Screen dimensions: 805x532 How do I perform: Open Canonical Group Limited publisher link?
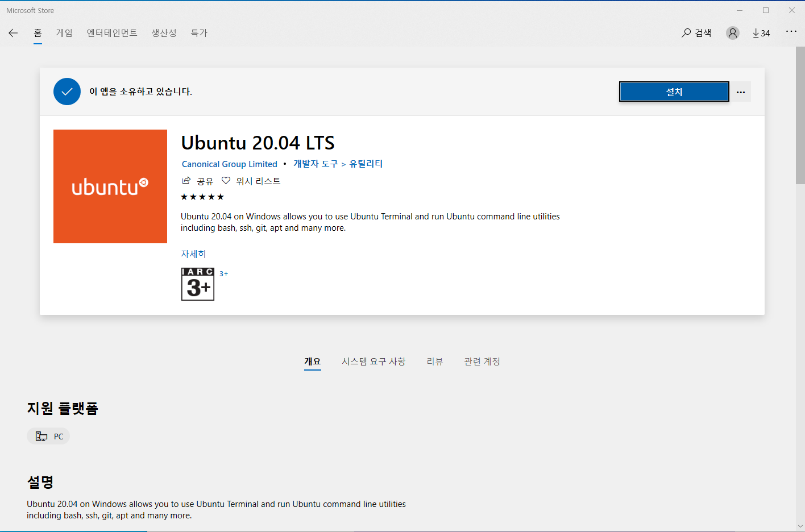point(230,164)
